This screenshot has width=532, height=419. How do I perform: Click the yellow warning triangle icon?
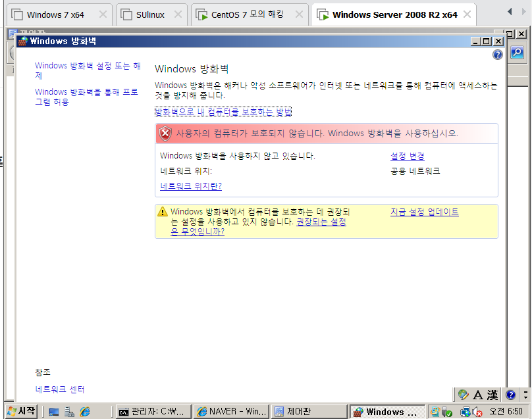[163, 212]
